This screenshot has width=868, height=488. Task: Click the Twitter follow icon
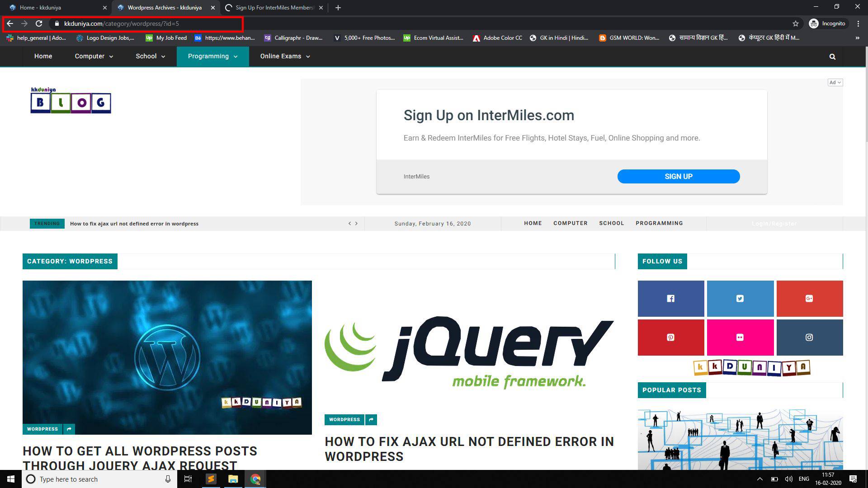(740, 298)
